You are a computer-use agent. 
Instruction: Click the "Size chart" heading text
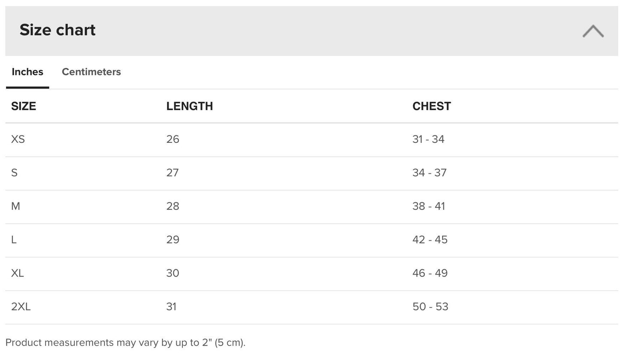(57, 30)
